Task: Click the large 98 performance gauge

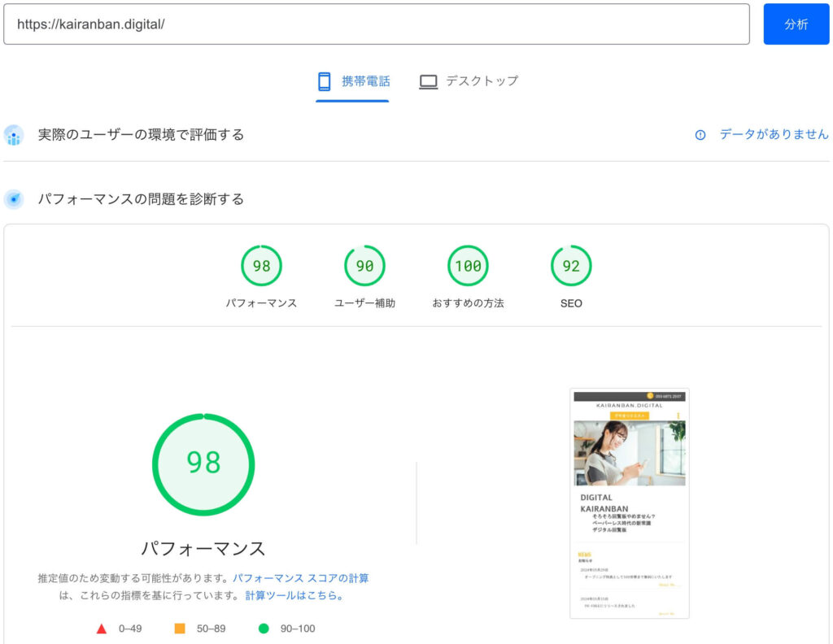Action: [203, 463]
